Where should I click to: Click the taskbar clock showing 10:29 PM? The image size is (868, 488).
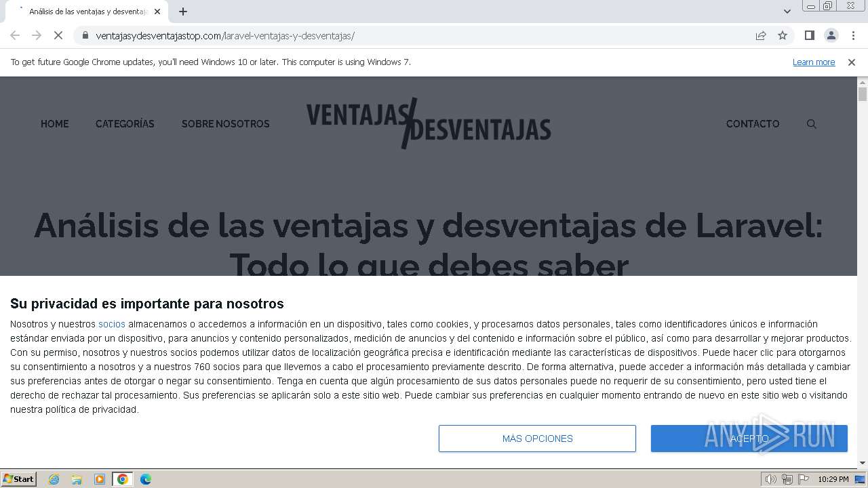coord(833,479)
